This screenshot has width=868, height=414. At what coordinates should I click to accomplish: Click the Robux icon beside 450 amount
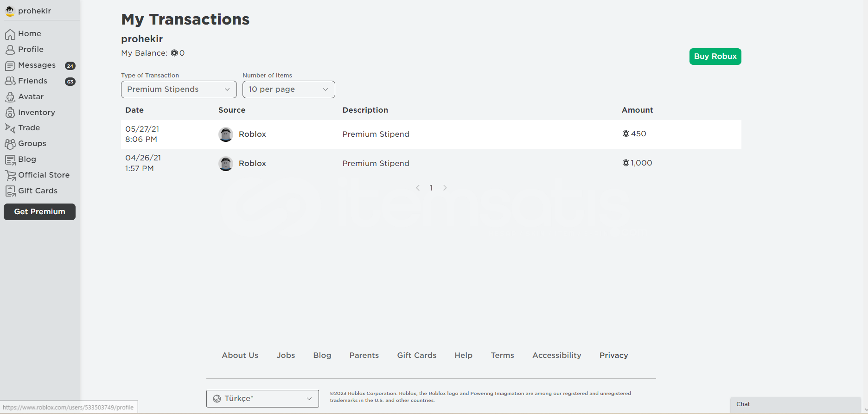625,134
